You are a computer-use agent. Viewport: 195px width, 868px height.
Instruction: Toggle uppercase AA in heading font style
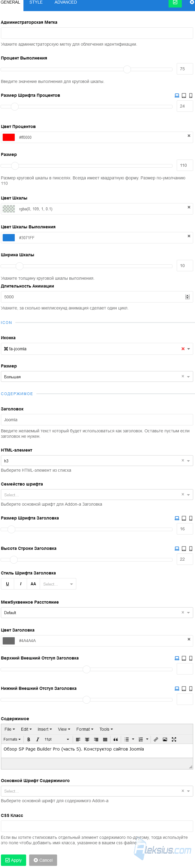pos(33,583)
